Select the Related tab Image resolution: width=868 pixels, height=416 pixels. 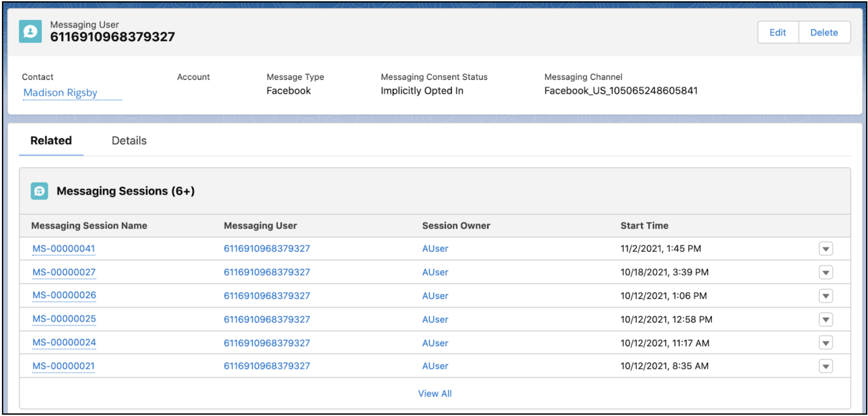tap(51, 141)
